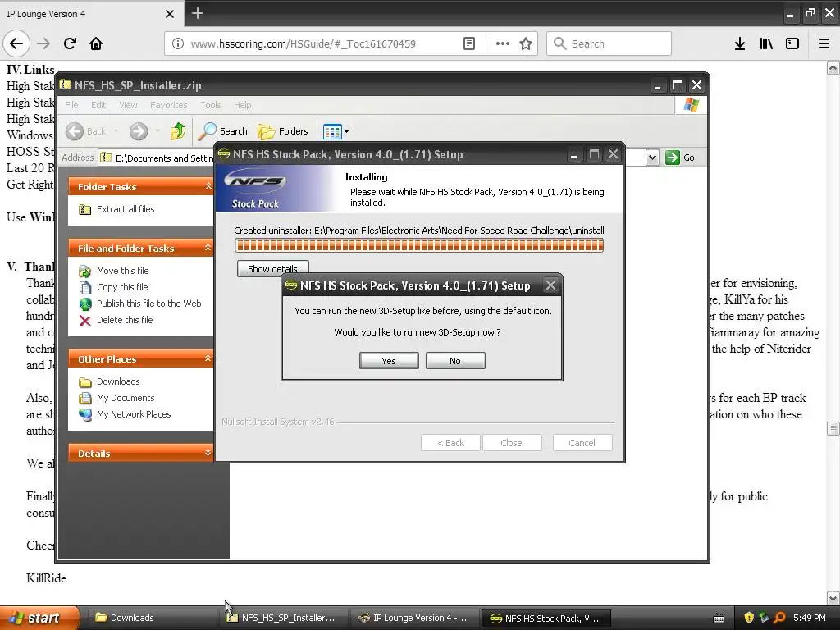Click the installation progress bar
Viewport: 840px width, 630px height.
tap(419, 245)
